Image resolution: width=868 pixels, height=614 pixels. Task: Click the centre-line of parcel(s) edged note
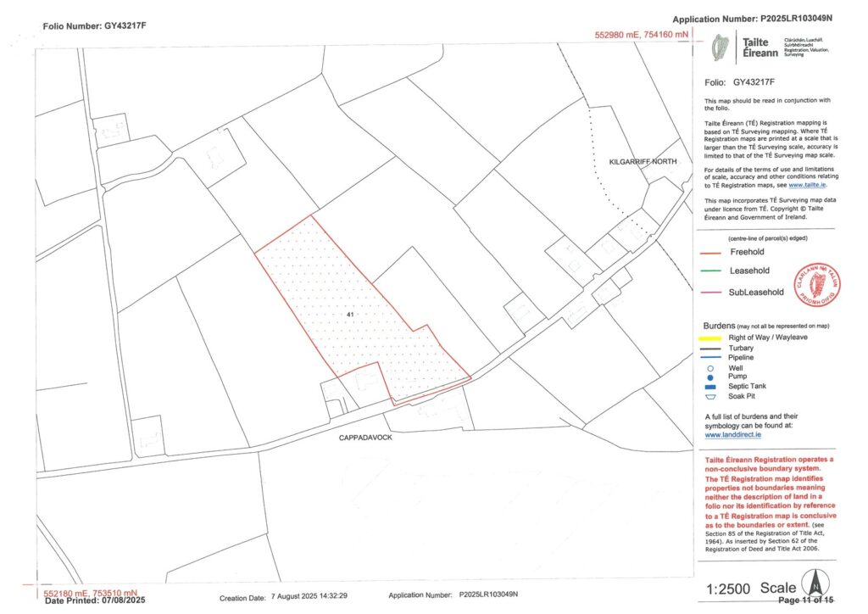(767, 238)
